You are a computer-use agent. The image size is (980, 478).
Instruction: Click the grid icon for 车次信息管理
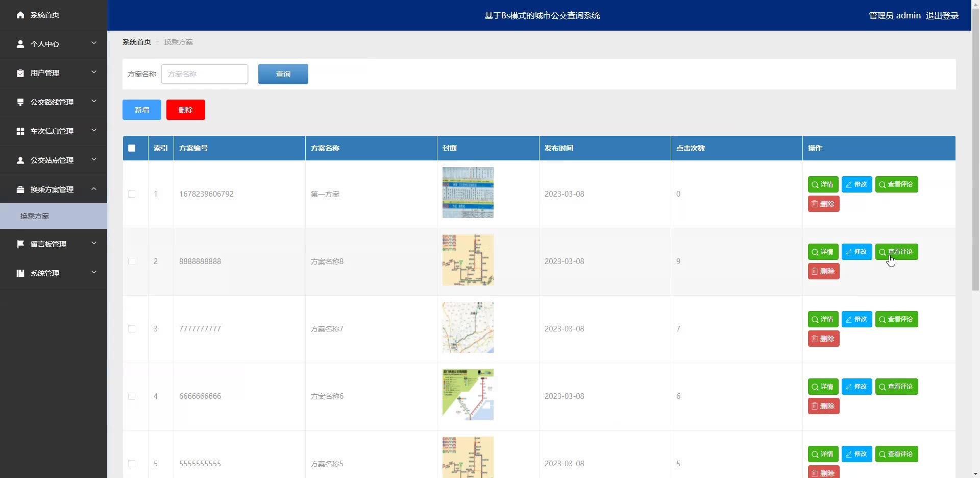click(20, 131)
